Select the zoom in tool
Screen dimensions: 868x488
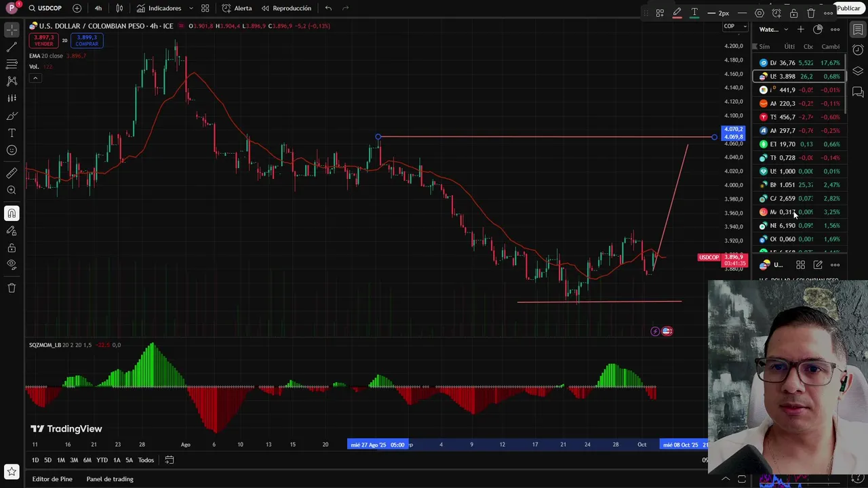pos(12,190)
